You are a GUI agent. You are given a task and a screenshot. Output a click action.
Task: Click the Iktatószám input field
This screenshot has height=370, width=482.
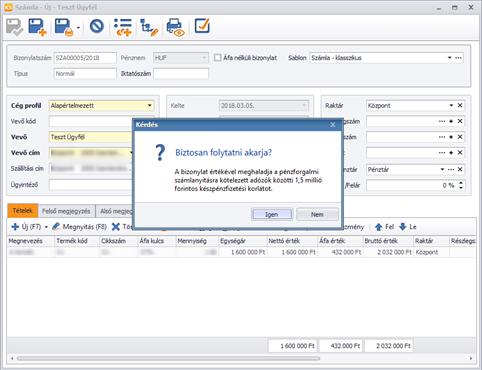[181, 73]
